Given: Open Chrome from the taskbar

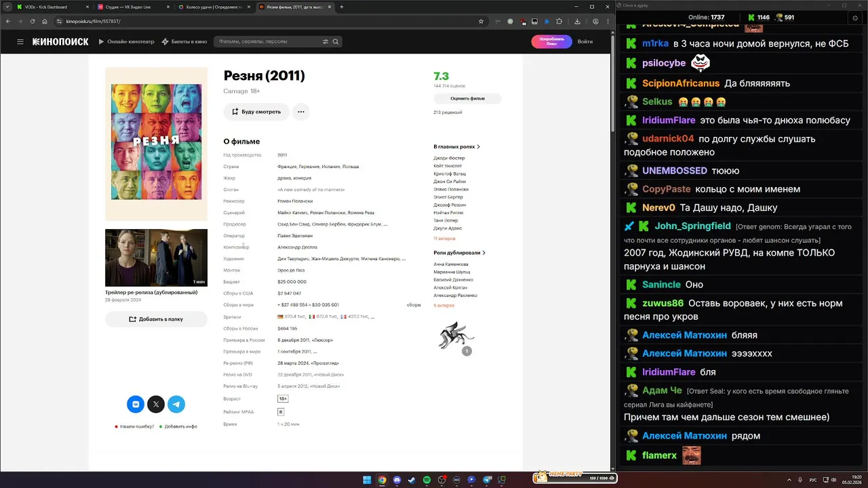Looking at the screenshot, I should click(x=382, y=480).
